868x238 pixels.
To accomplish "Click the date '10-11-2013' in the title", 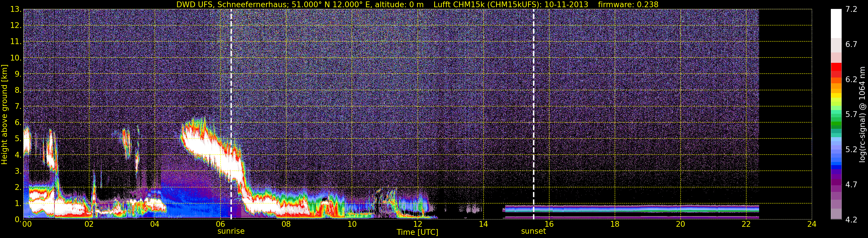I will (x=566, y=4).
